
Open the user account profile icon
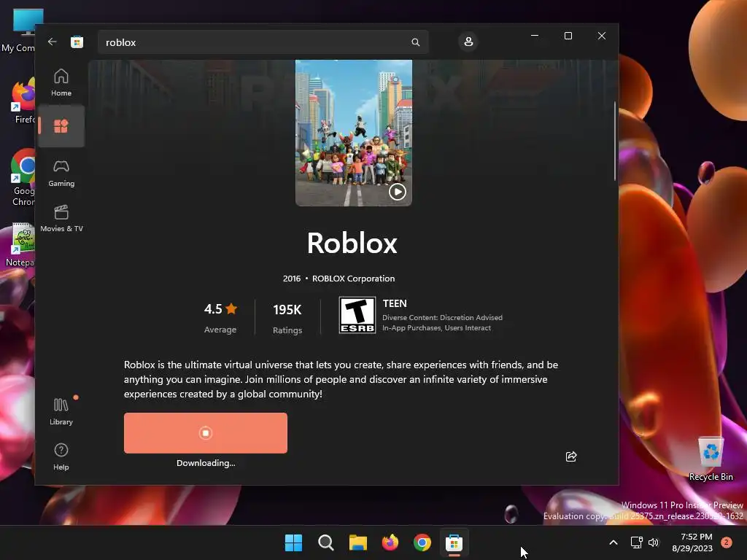click(x=468, y=42)
